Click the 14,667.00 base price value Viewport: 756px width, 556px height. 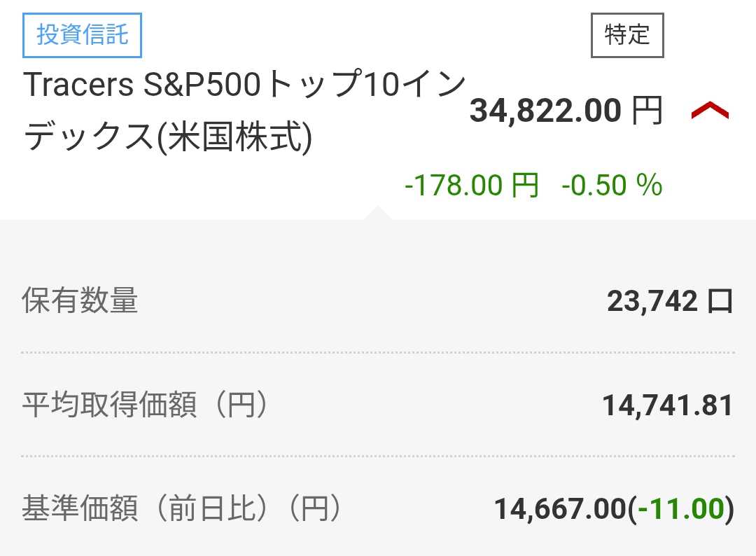click(559, 509)
